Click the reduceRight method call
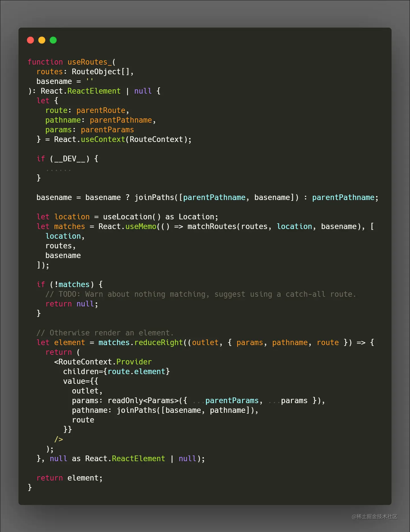 [159, 343]
